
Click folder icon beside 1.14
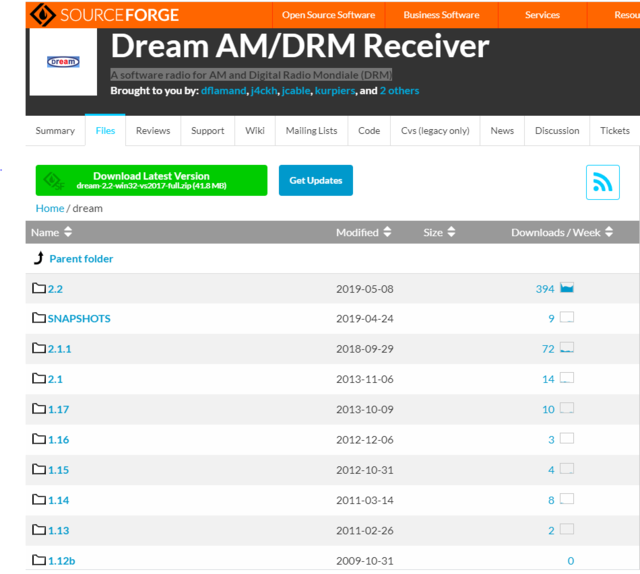[39, 499]
